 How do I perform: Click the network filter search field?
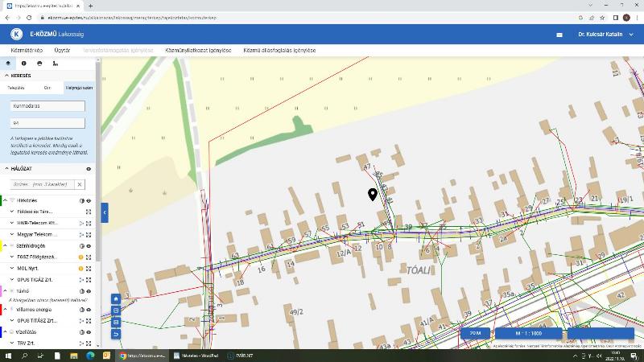point(43,185)
